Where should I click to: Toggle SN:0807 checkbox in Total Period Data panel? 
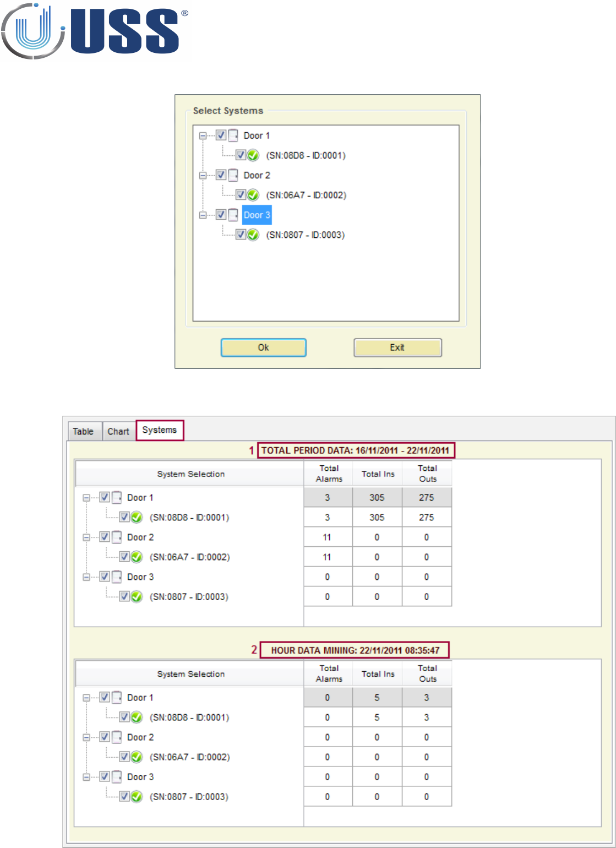click(x=124, y=597)
